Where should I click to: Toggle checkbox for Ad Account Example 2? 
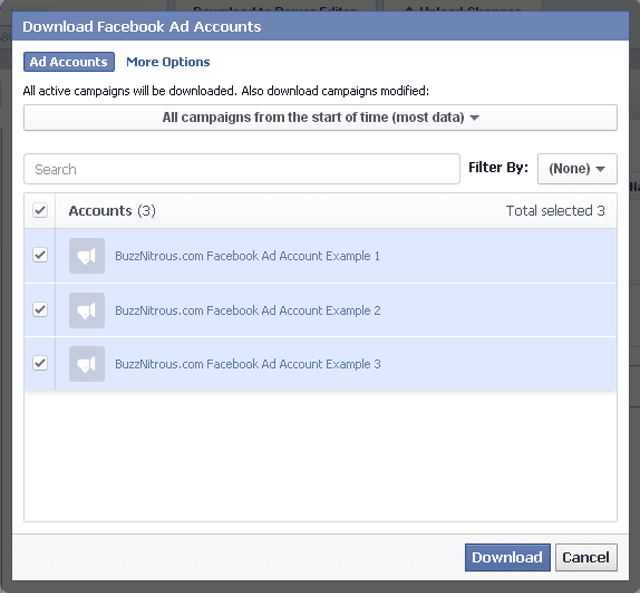click(40, 309)
